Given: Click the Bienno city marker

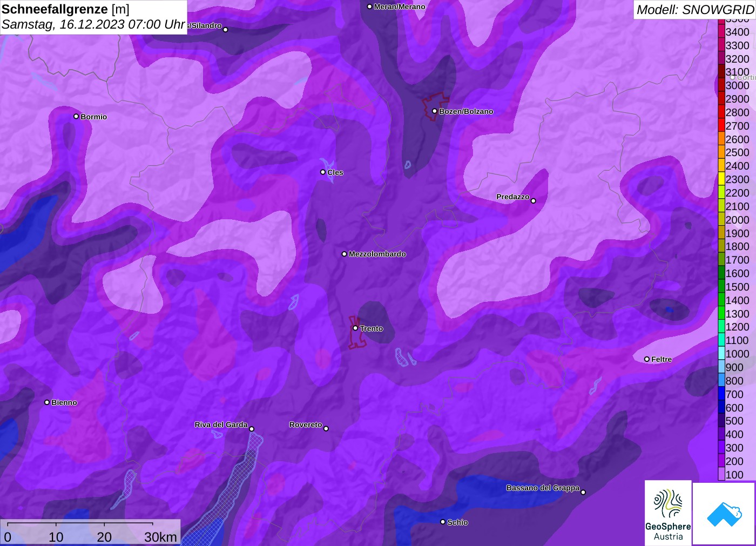Looking at the screenshot, I should click(x=47, y=402).
